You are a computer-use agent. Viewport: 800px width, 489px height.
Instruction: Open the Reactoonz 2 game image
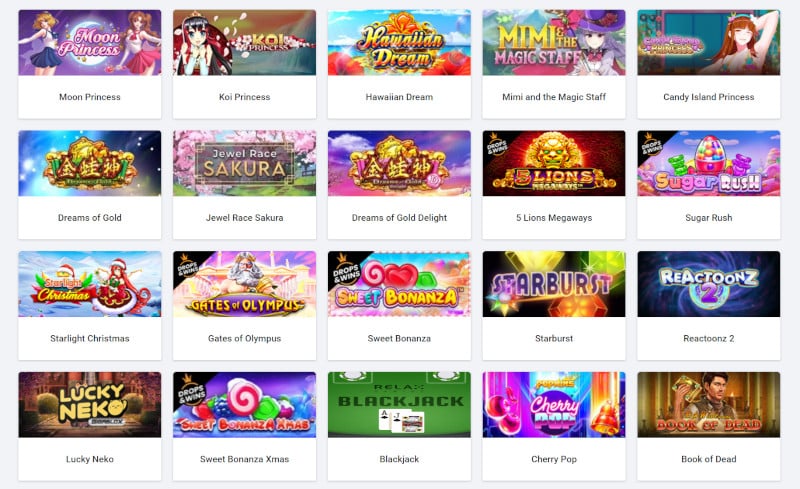click(x=709, y=284)
